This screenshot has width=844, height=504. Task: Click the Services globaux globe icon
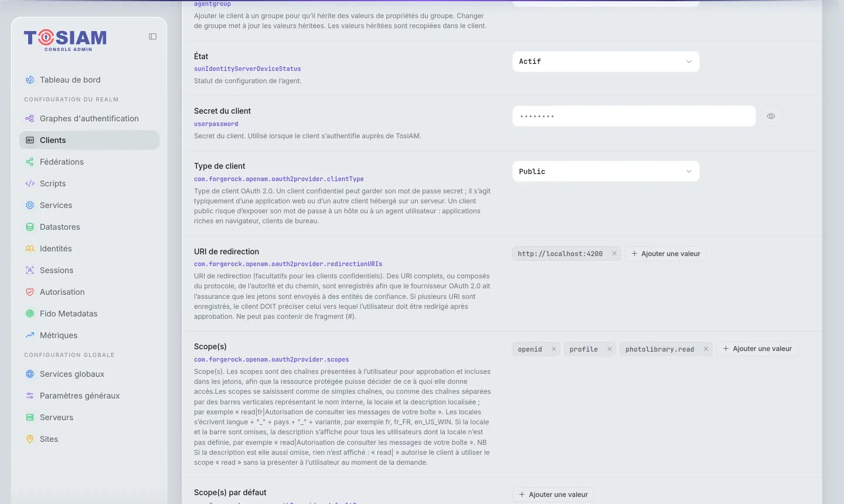30,374
